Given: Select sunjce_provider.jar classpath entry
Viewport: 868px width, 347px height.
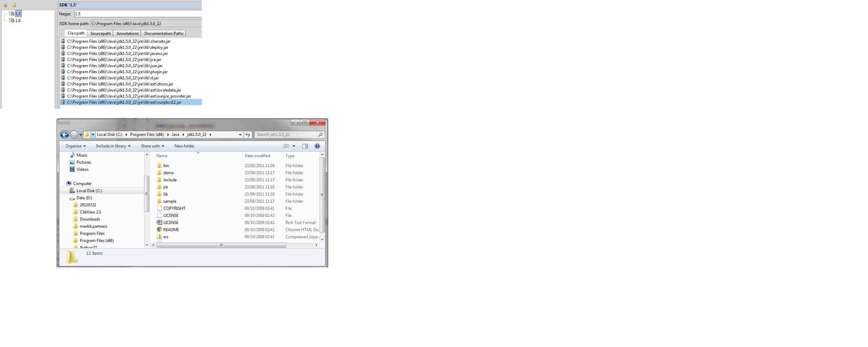Looking at the screenshot, I should [x=131, y=96].
